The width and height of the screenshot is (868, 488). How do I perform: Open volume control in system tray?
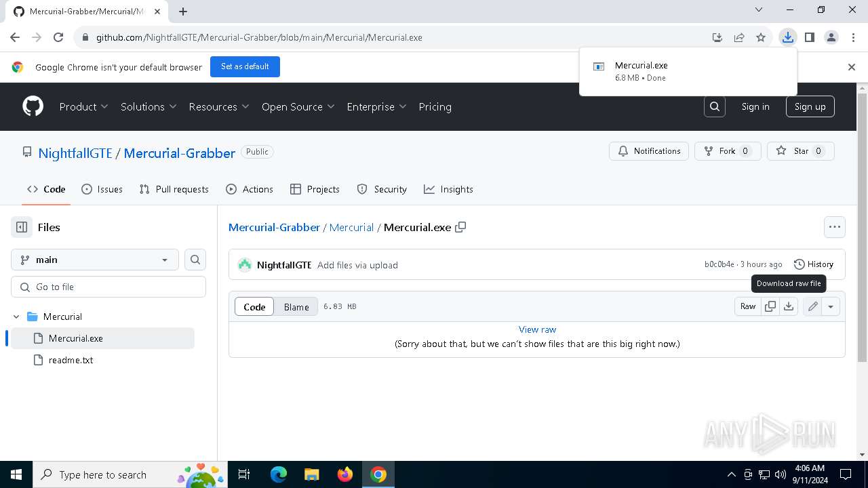click(781, 474)
